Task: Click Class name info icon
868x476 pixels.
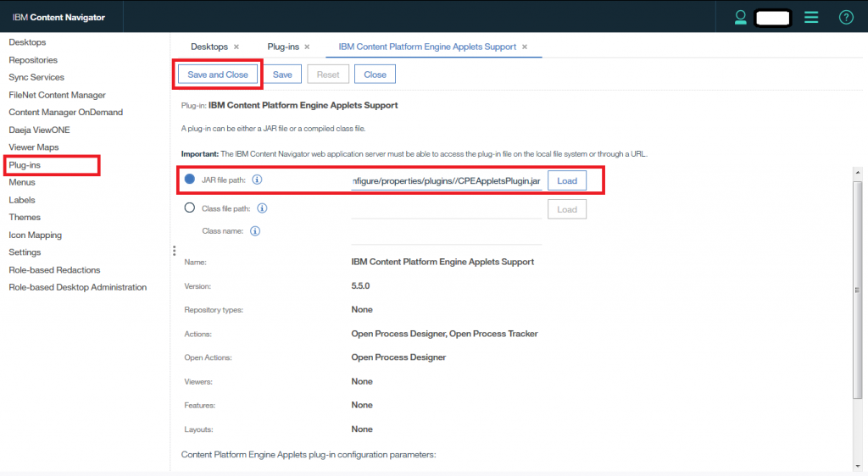Action: 255,231
